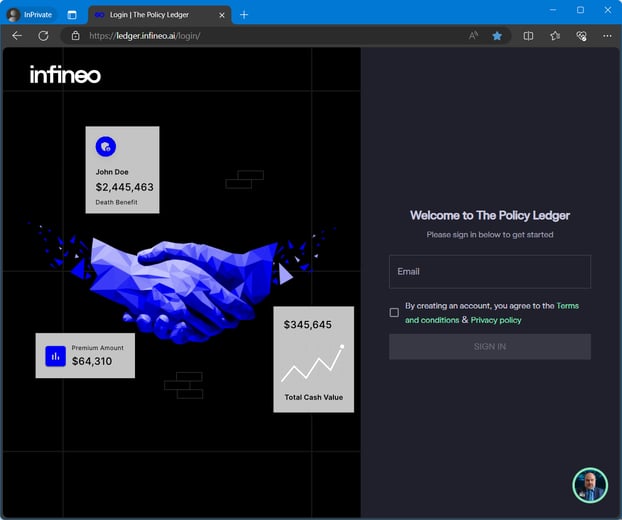Open the chat assistant avatar bubble
Screen dimensions: 622x520
[590, 485]
